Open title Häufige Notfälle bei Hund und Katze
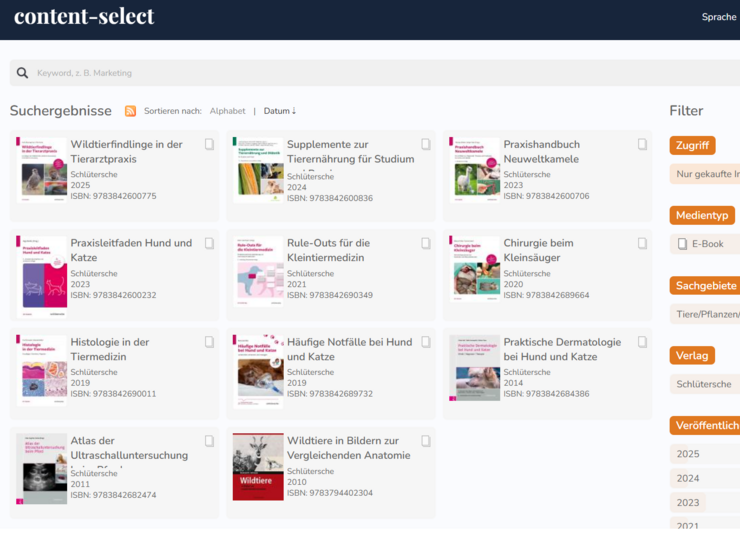The height and width of the screenshot is (533, 740). coord(350,349)
